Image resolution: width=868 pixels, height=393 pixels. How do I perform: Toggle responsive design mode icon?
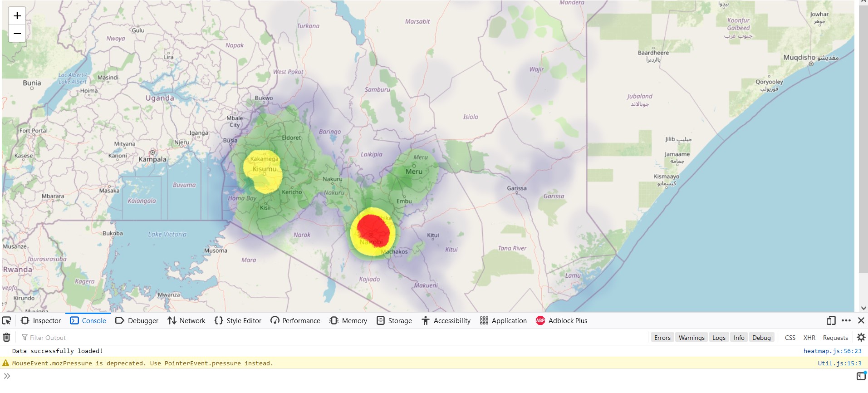point(831,320)
